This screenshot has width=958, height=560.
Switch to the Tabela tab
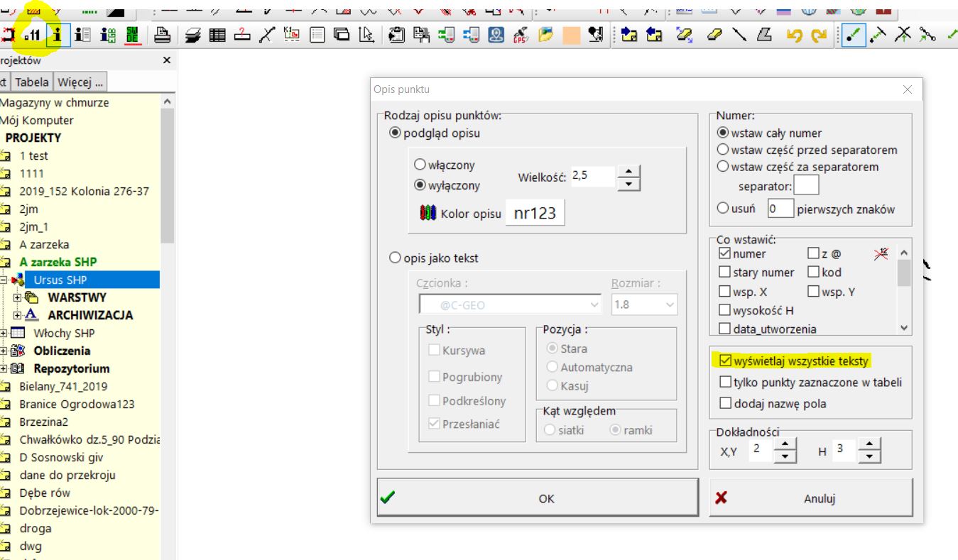[x=32, y=82]
